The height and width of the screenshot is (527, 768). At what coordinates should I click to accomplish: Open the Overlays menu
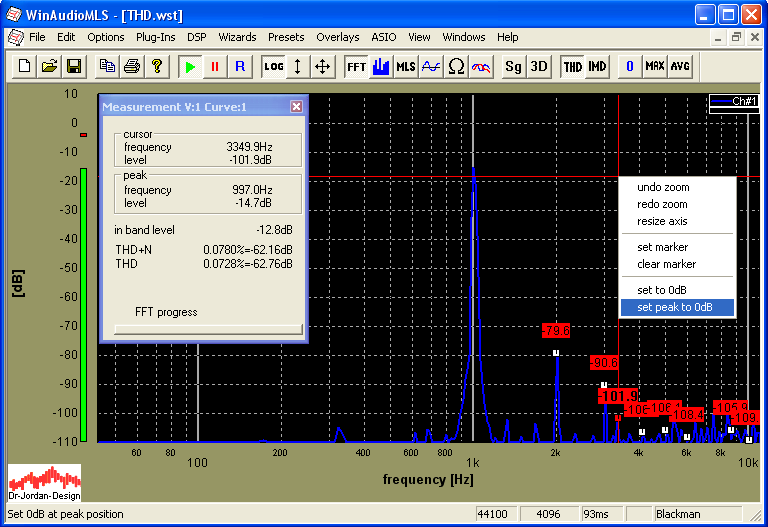click(337, 37)
